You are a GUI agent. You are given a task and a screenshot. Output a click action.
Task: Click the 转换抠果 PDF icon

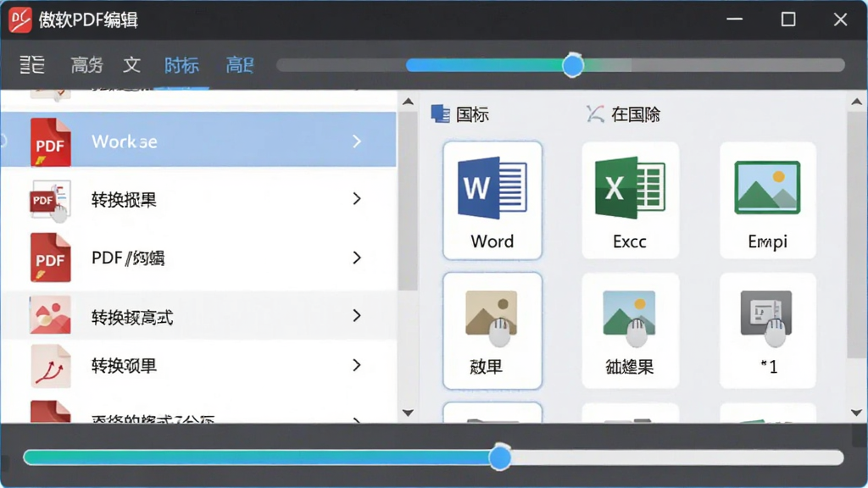click(50, 200)
